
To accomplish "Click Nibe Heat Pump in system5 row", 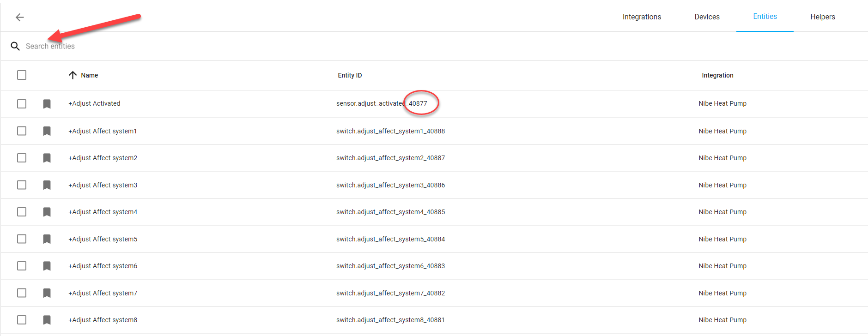I will coord(722,239).
